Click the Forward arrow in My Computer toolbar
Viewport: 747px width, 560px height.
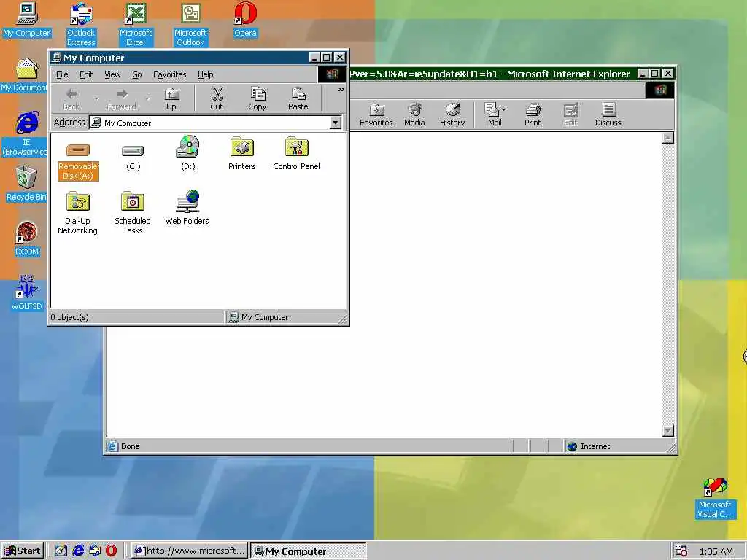coord(122,99)
